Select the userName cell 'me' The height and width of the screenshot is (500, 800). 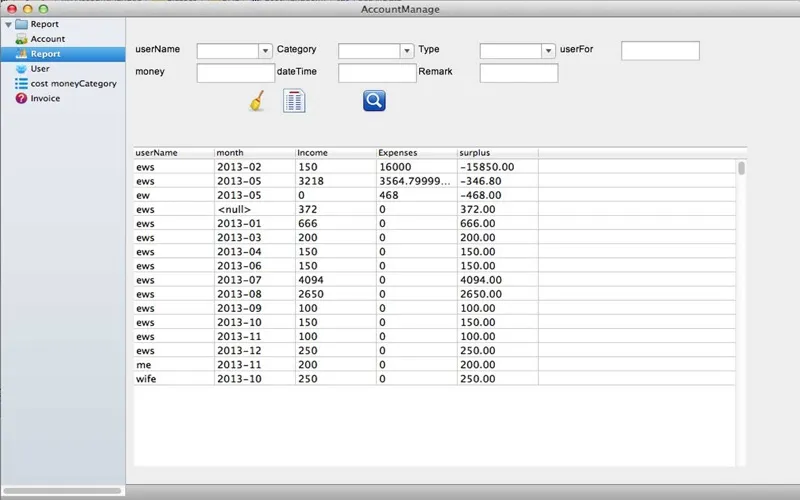click(174, 365)
